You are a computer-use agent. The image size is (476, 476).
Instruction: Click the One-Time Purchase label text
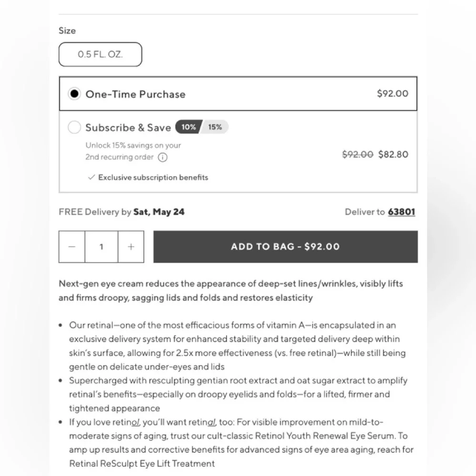[135, 94]
